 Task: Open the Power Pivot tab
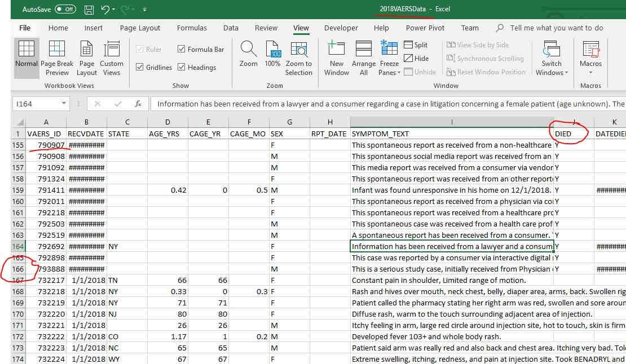coord(424,28)
